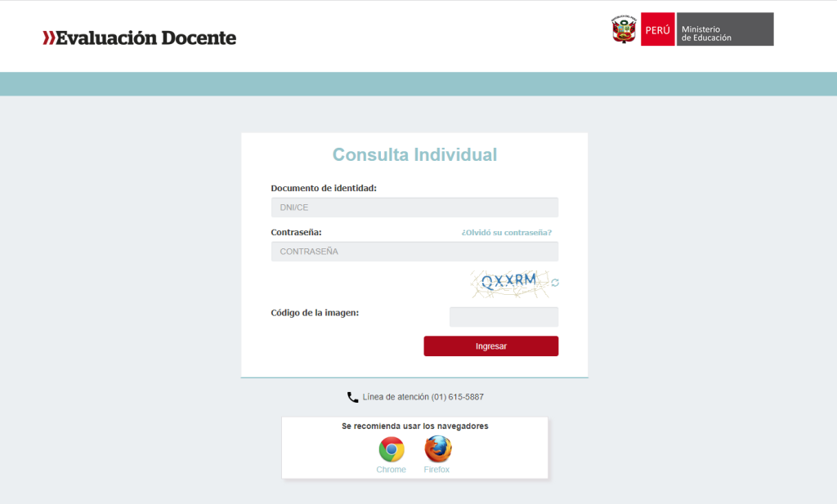Click the captcha code input box
The image size is (837, 504).
(504, 317)
